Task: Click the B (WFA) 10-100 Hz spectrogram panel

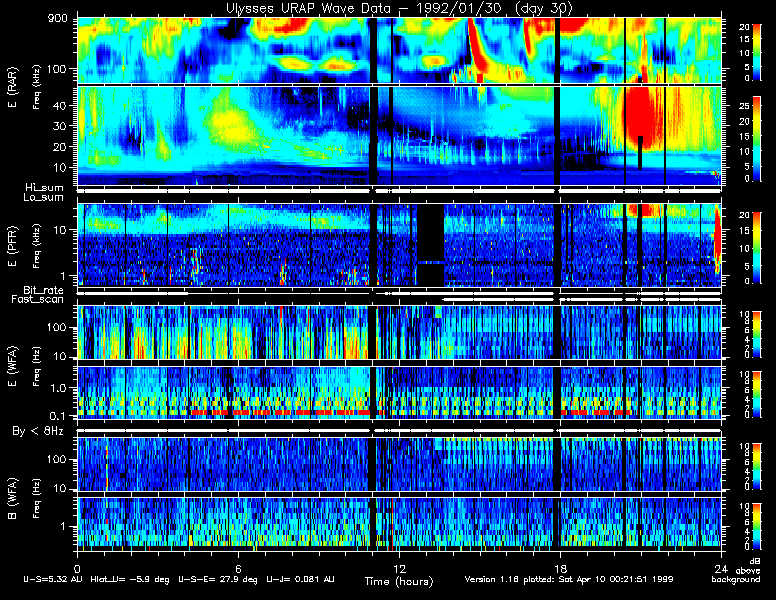Action: point(399,464)
